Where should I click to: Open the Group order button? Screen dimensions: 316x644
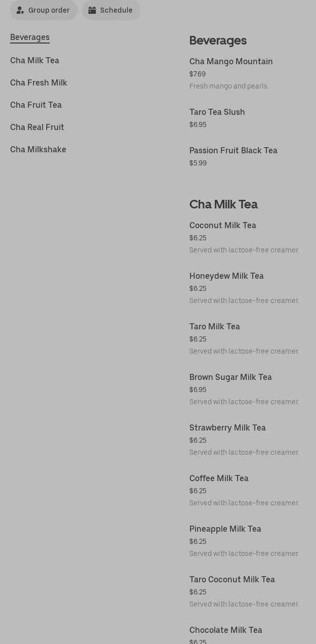pyautogui.click(x=44, y=10)
